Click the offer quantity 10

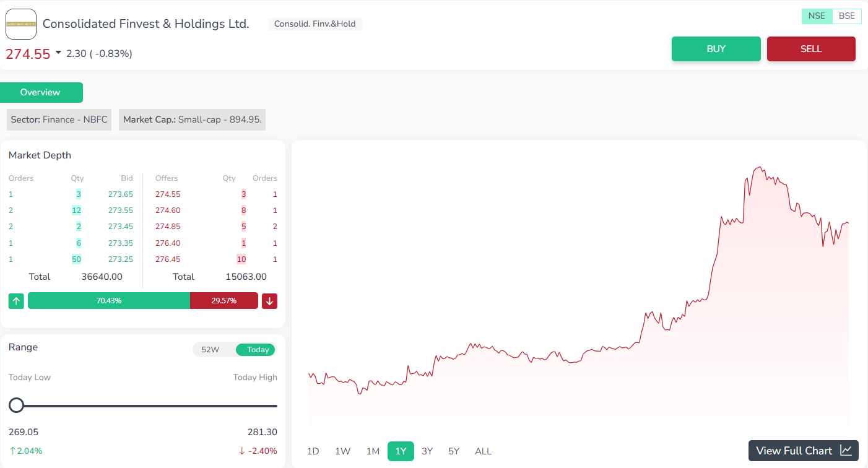[241, 259]
